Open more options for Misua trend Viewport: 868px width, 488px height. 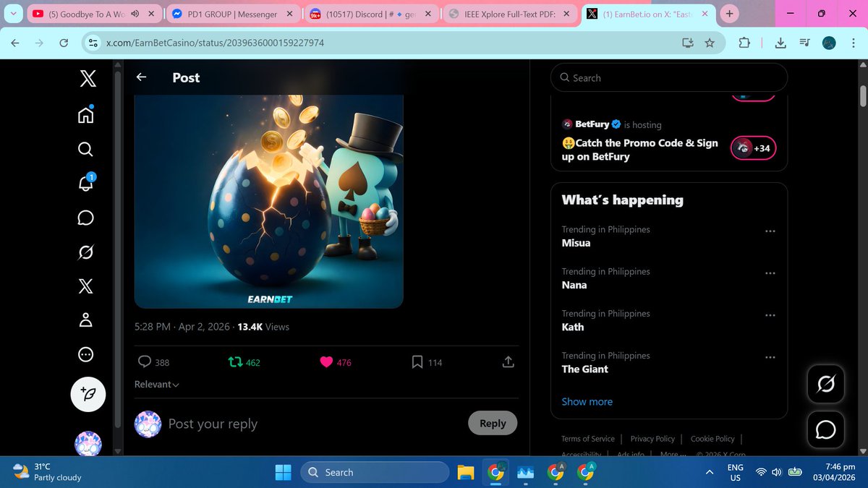coord(770,231)
